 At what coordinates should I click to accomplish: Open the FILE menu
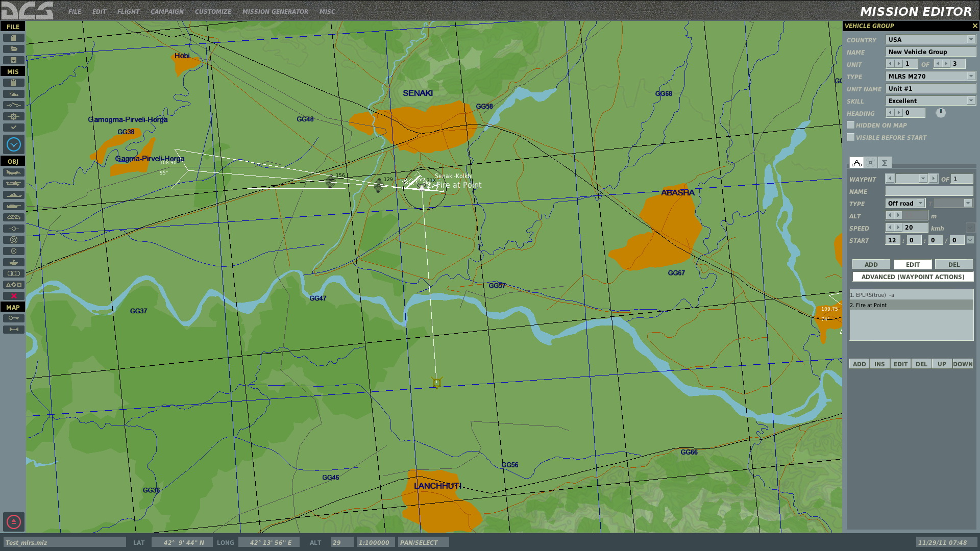[75, 11]
